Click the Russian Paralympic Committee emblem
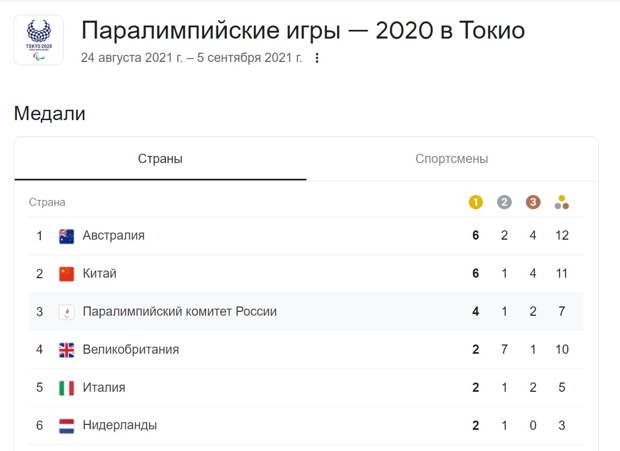 point(66,312)
